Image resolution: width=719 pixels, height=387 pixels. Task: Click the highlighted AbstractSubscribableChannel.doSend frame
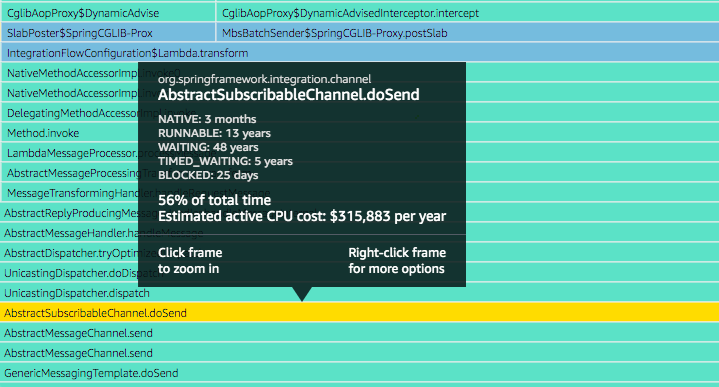pos(360,313)
